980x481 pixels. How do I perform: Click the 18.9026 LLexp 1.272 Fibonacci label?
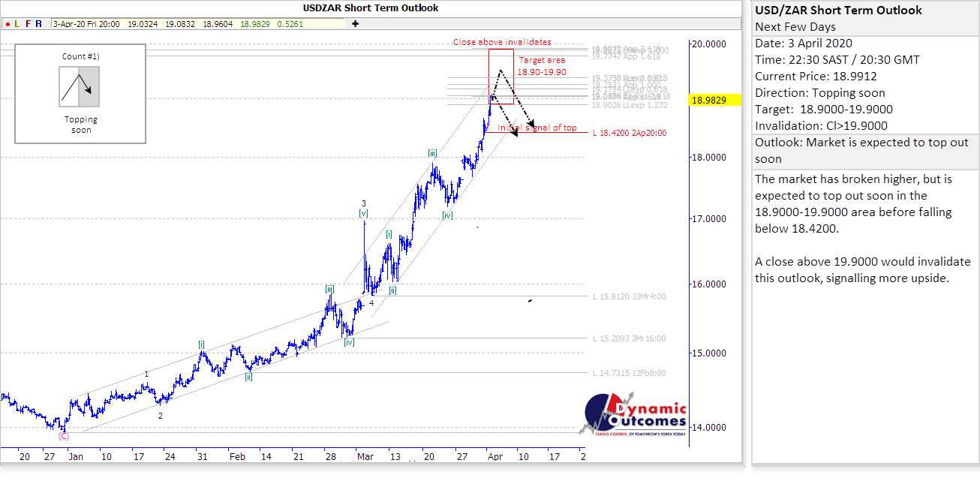[x=630, y=105]
